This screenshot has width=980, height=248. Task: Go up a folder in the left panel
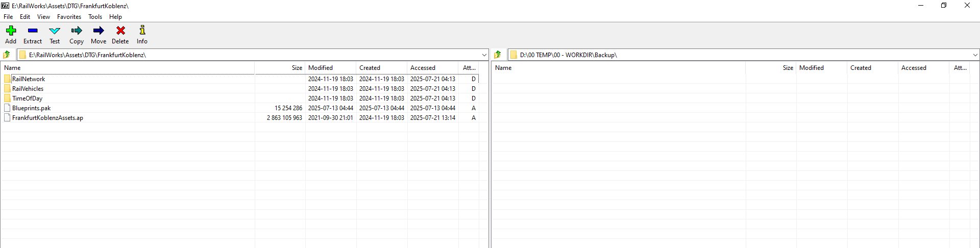point(7,55)
